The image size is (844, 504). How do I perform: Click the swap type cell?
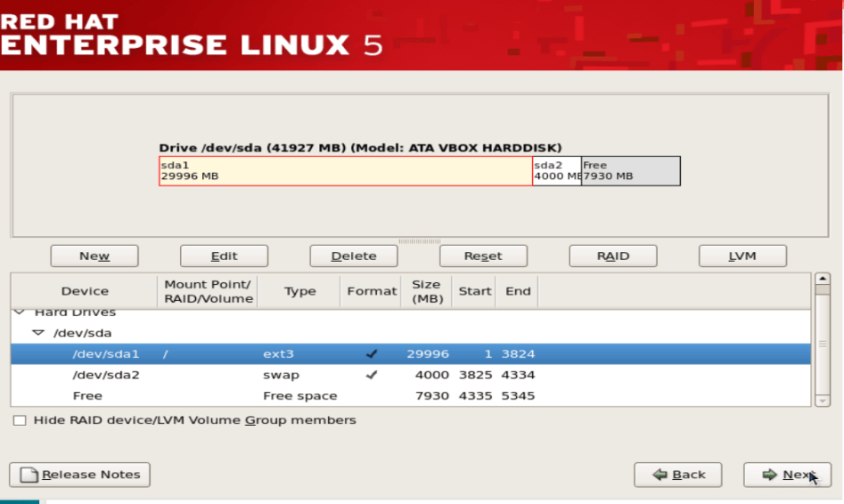click(x=281, y=375)
